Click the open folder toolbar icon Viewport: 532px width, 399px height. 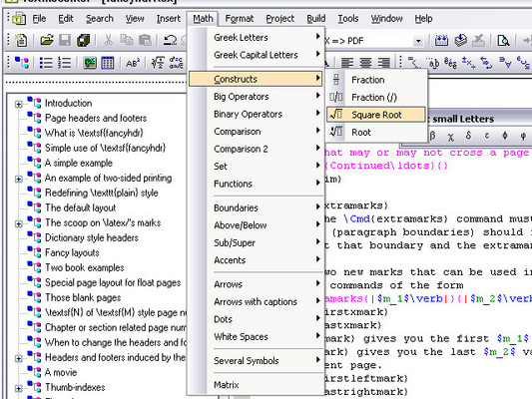coord(47,40)
